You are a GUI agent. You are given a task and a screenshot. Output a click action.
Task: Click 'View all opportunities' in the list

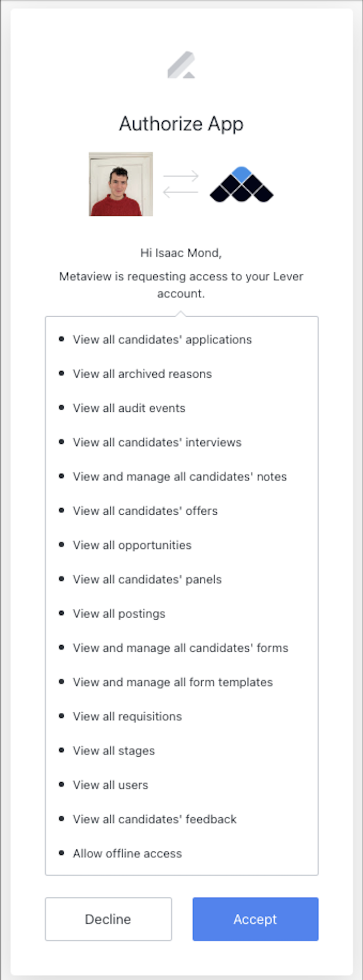tap(132, 545)
